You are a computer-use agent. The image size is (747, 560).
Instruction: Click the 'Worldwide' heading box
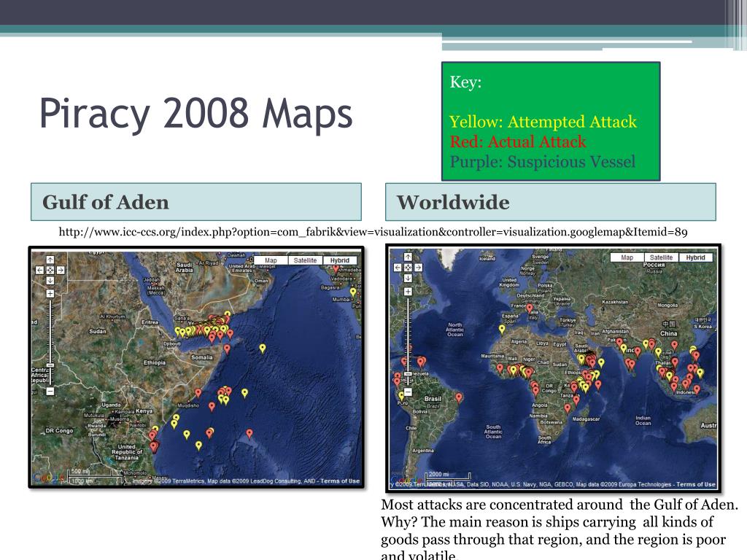(551, 202)
